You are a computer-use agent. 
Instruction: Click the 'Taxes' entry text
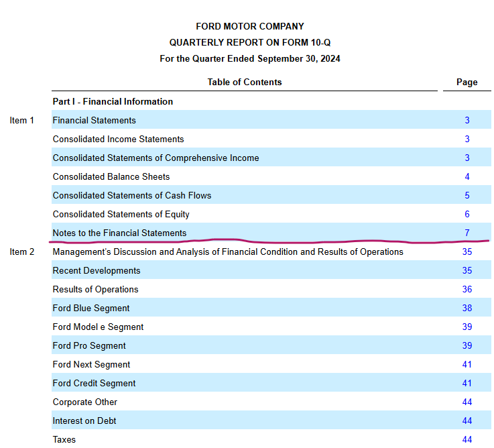[x=64, y=439]
